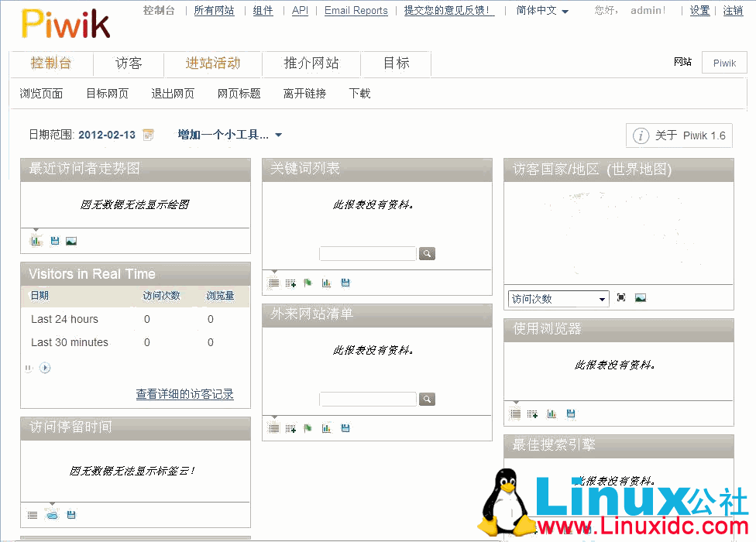The height and width of the screenshot is (542, 756).
Task: Click the search field in 外来网站清单 widget
Action: coord(368,400)
